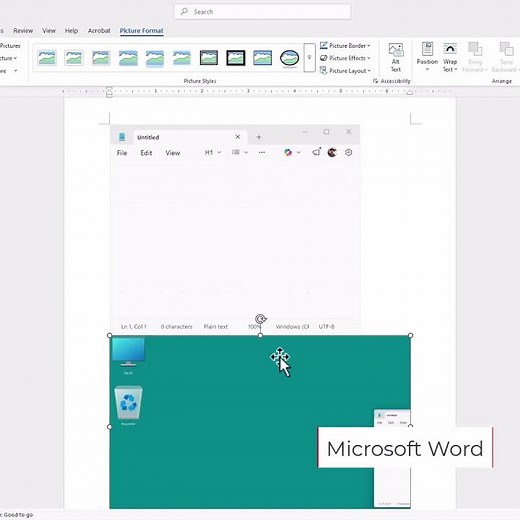Image resolution: width=520 pixels, height=520 pixels.
Task: Click the Notepad Edit menu in the image
Action: pyautogui.click(x=146, y=153)
